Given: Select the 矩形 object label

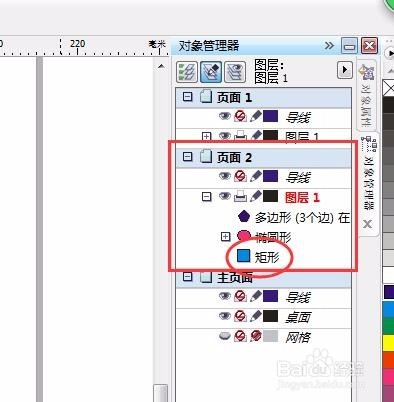Looking at the screenshot, I should point(267,257).
